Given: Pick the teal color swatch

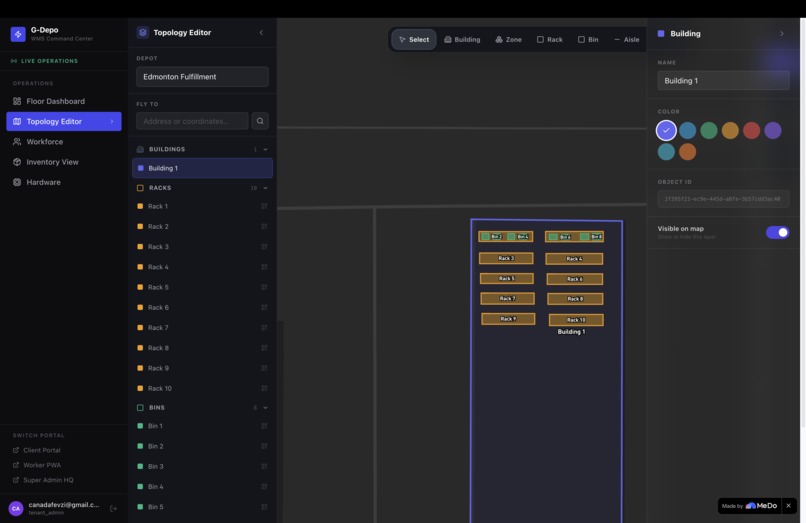Looking at the screenshot, I should coord(666,152).
